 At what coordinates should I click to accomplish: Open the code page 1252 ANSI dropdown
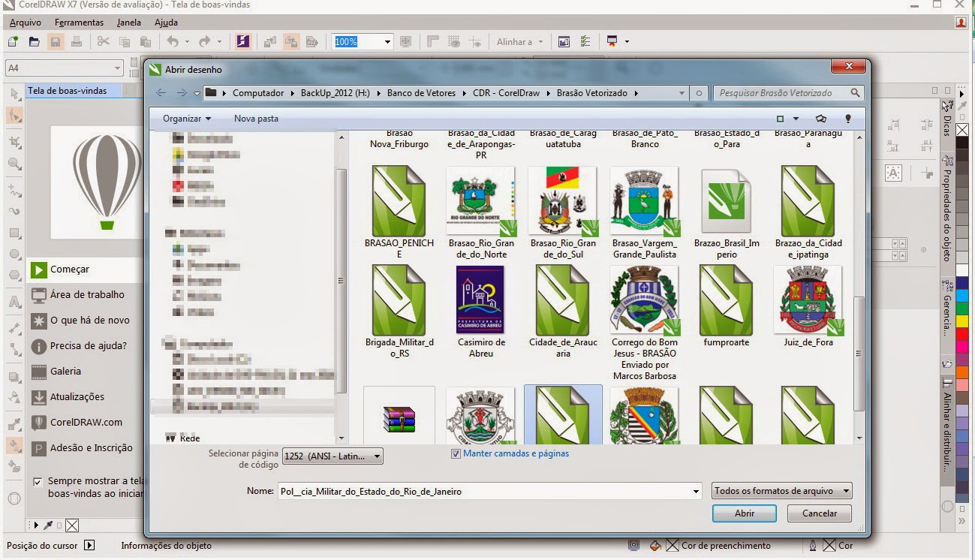tap(333, 455)
